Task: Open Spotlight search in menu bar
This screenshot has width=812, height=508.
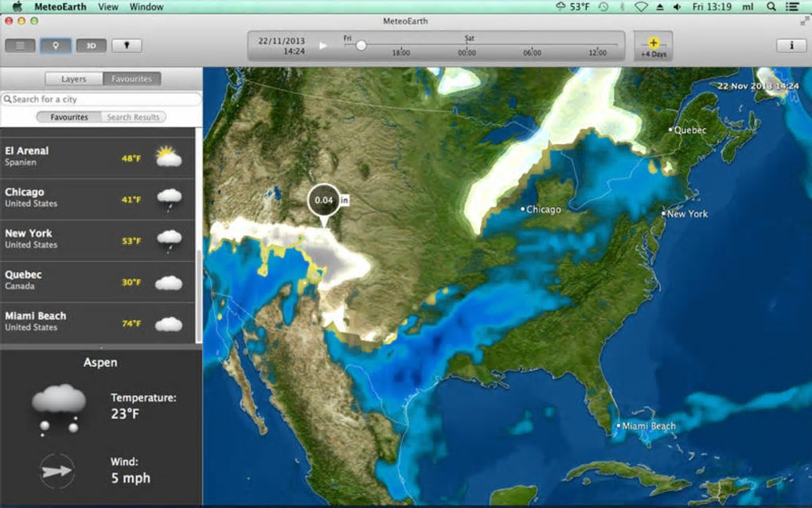Action: [771, 6]
